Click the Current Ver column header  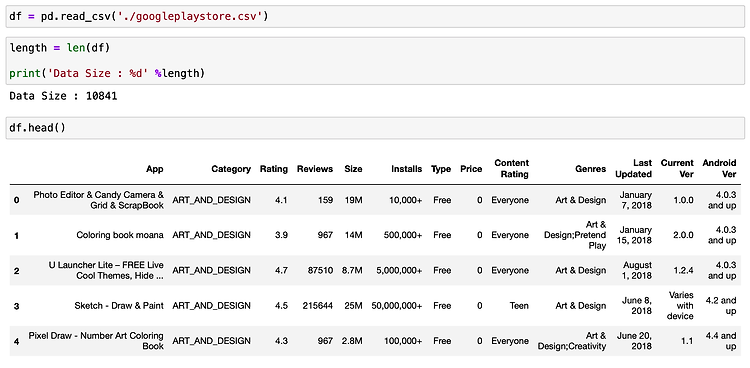[x=677, y=168]
